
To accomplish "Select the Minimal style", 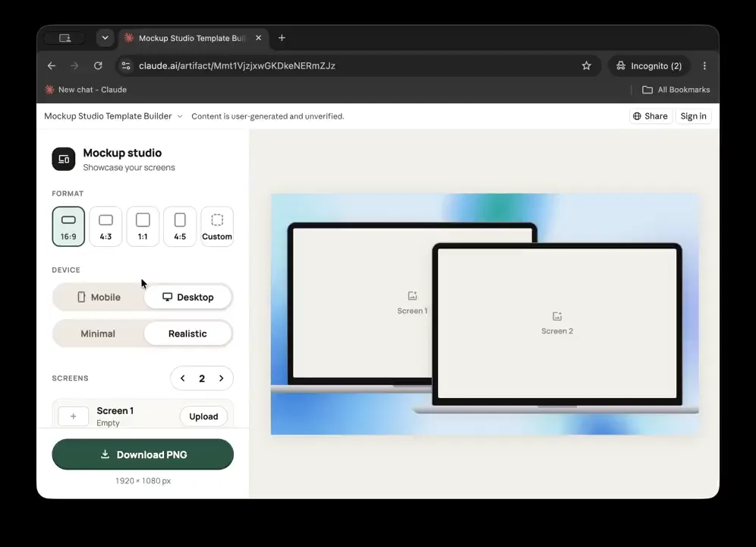I will (x=98, y=334).
